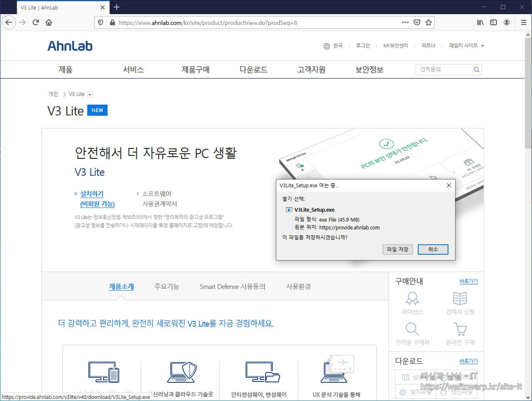Click the 온라인 구매 cart icon

click(x=460, y=329)
